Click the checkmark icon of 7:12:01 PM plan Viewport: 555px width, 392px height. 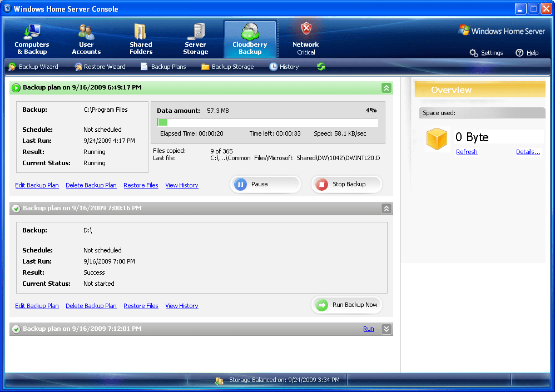pos(16,329)
